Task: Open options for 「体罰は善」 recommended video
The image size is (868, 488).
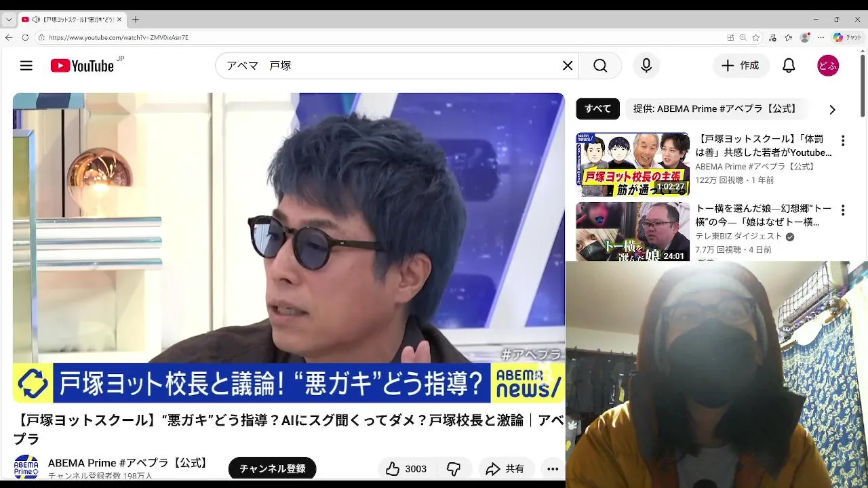Action: pyautogui.click(x=843, y=141)
